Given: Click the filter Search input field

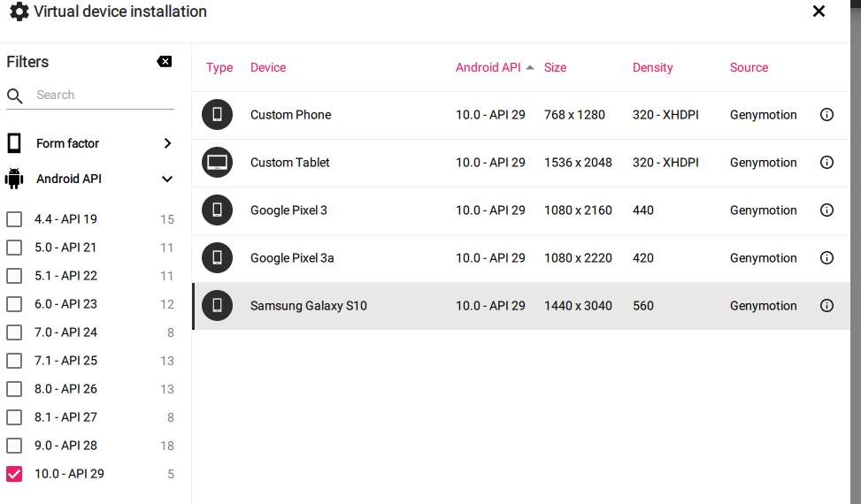Looking at the screenshot, I should 102,95.
